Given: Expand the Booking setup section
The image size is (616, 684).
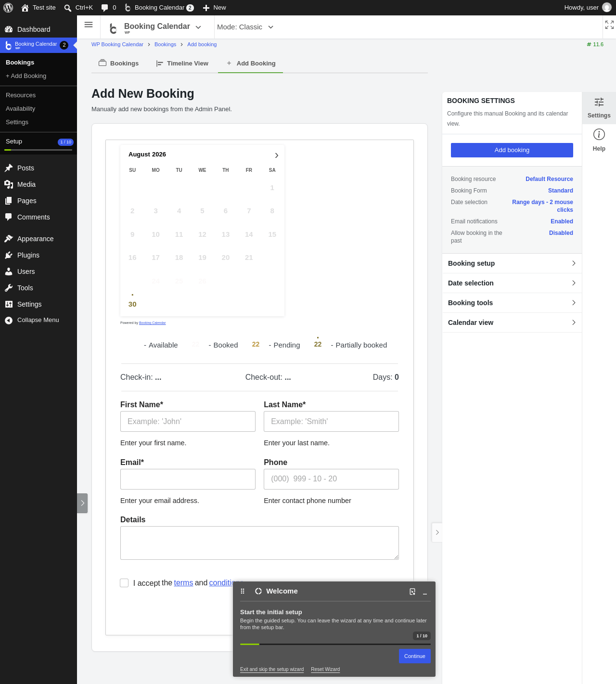Looking at the screenshot, I should 512,263.
